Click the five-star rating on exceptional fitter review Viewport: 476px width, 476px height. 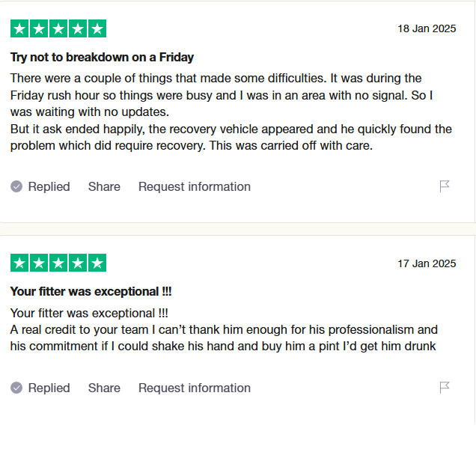(x=58, y=263)
